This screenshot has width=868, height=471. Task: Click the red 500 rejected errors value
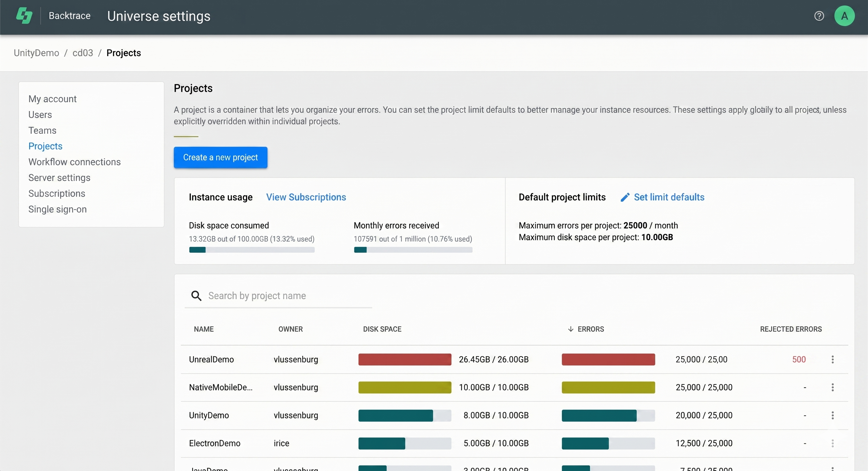click(x=799, y=360)
